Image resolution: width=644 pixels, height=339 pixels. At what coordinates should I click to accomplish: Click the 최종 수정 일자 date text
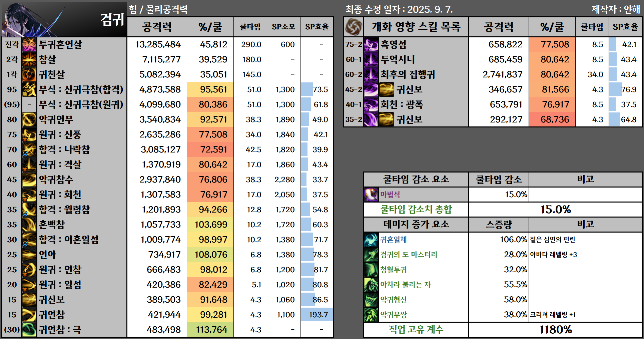(x=399, y=9)
